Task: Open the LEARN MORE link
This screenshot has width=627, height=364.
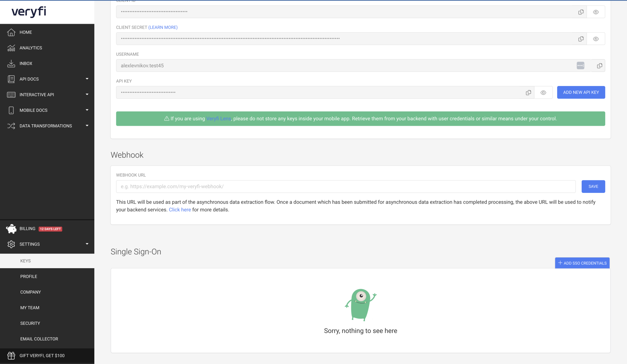Action: (x=163, y=27)
